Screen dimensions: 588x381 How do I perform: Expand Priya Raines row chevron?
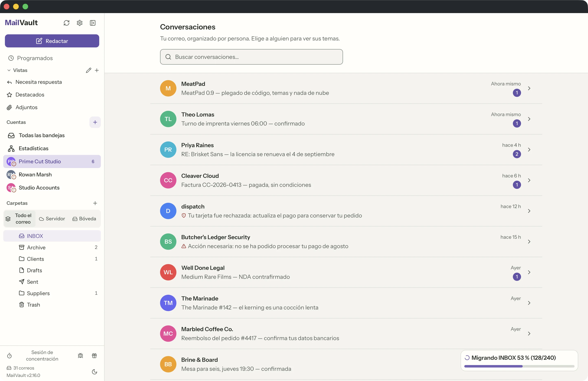pyautogui.click(x=529, y=150)
